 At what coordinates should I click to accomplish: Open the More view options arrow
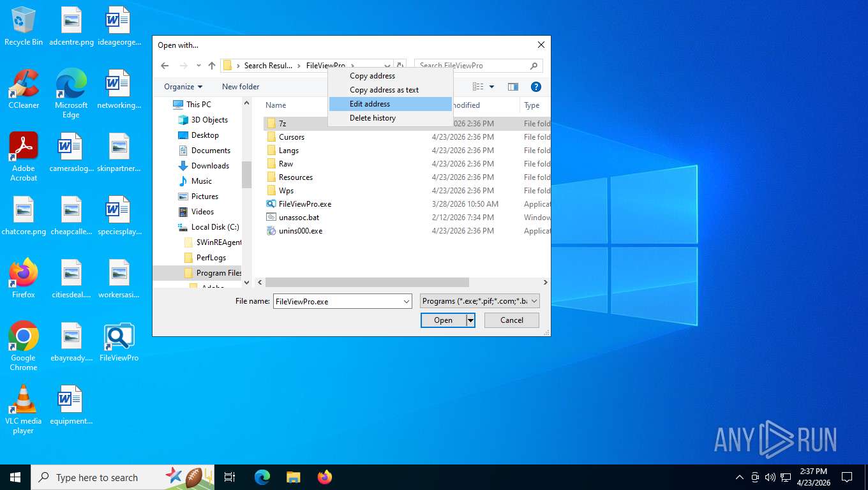(x=491, y=87)
